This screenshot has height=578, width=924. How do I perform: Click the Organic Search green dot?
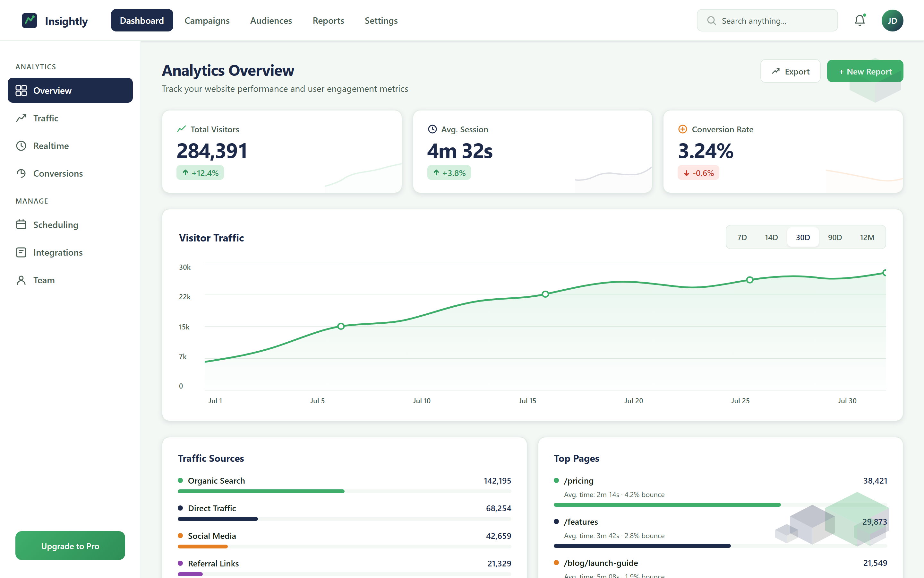coord(180,480)
